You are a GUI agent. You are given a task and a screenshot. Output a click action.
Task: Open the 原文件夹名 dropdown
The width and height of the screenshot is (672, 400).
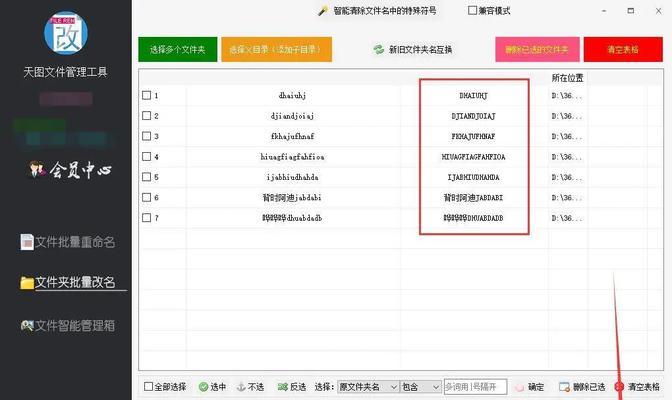click(368, 387)
